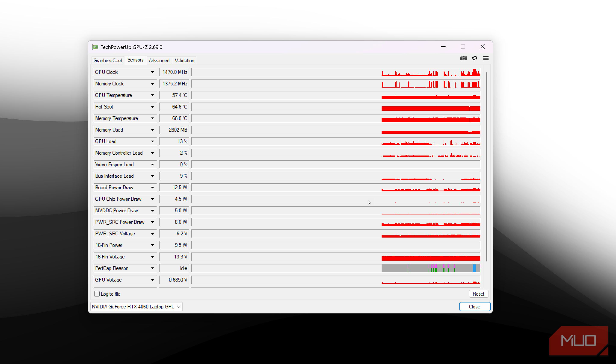The height and width of the screenshot is (364, 616).
Task: Open the Advanced tab
Action: point(159,61)
